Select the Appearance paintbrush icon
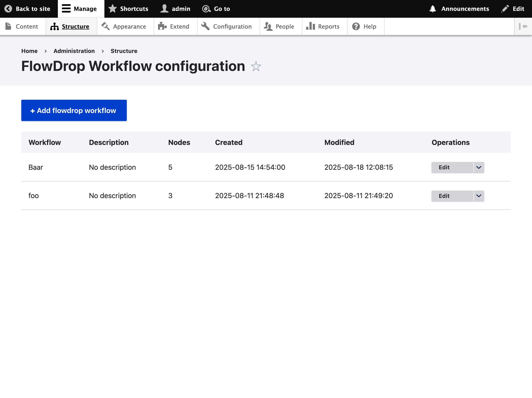This screenshot has width=532, height=398. (x=105, y=26)
